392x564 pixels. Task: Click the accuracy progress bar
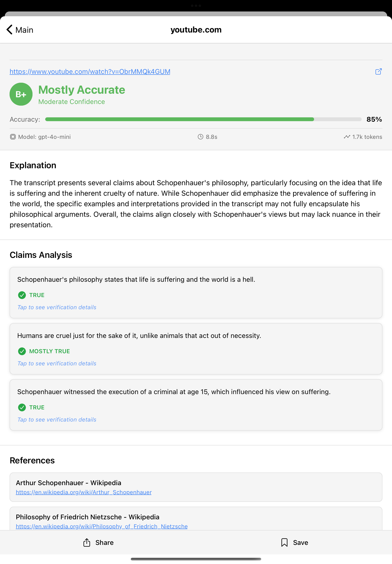[203, 119]
